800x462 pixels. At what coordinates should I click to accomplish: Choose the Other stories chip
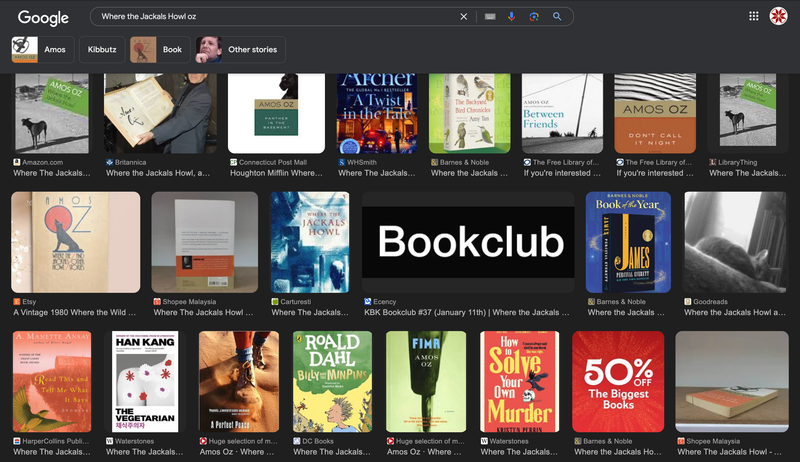(240, 49)
